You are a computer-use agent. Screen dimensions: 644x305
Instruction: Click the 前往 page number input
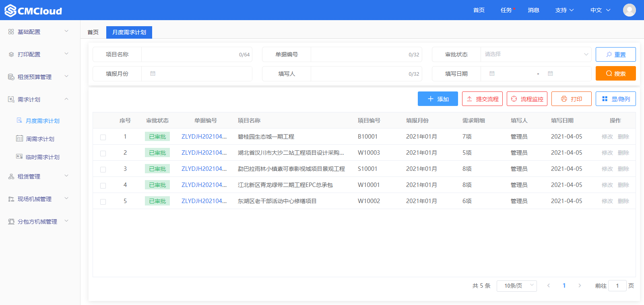(x=617, y=286)
